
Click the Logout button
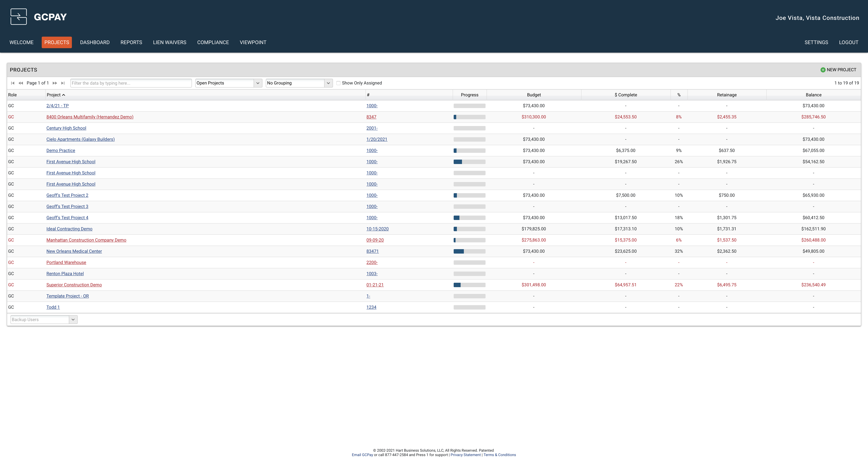pos(848,43)
